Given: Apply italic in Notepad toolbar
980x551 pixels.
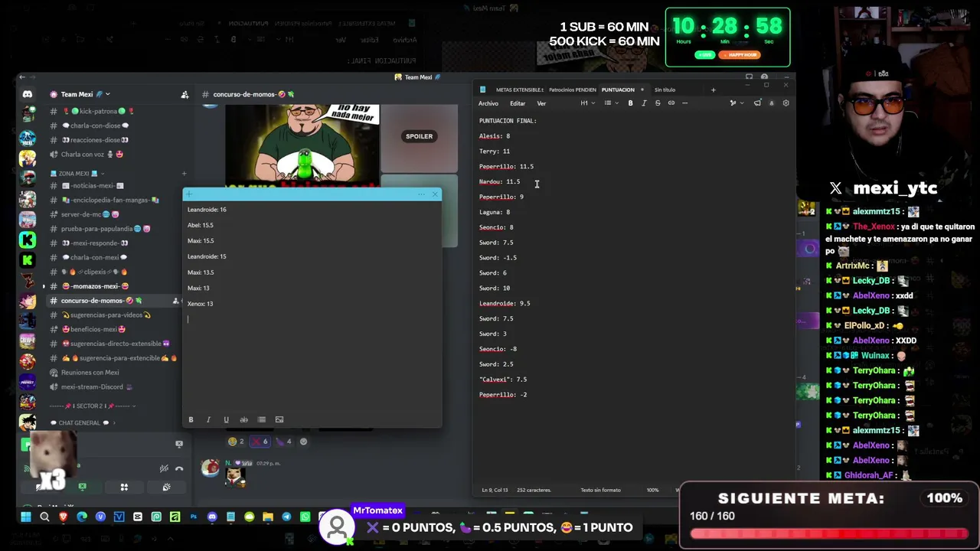Looking at the screenshot, I should (x=644, y=103).
